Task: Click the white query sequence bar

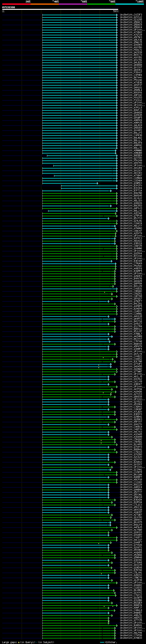Action: (60, 10)
